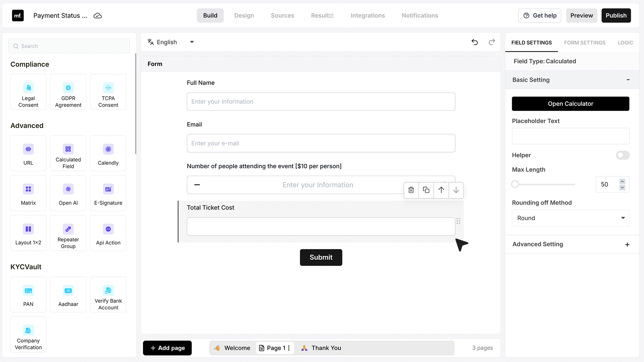This screenshot has height=362, width=644.
Task: Choose the Open AI field tile
Action: tap(68, 193)
